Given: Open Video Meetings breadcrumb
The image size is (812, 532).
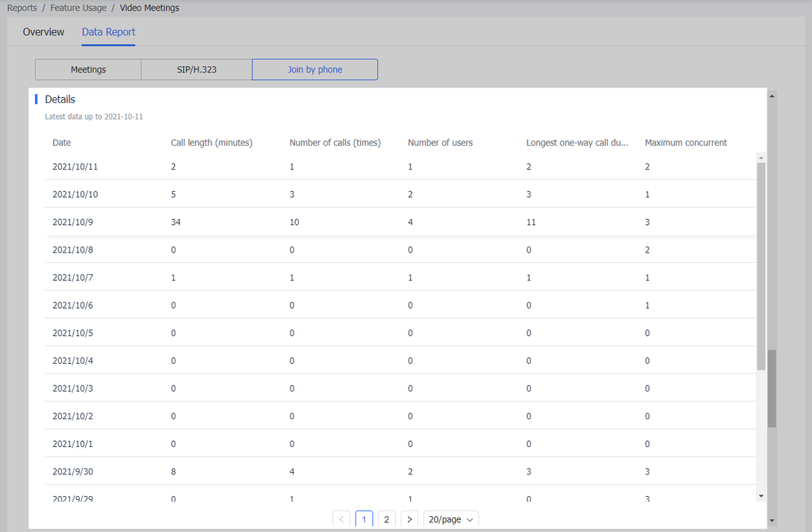Looking at the screenshot, I should [149, 7].
